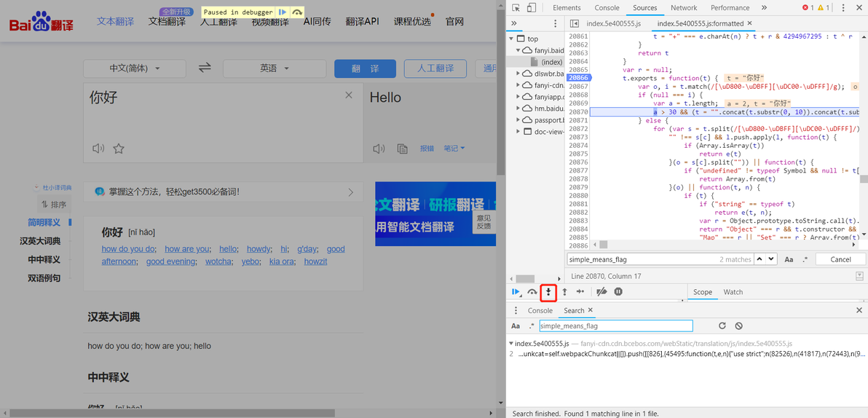Resume script execution in debugger toolbar

point(516,291)
